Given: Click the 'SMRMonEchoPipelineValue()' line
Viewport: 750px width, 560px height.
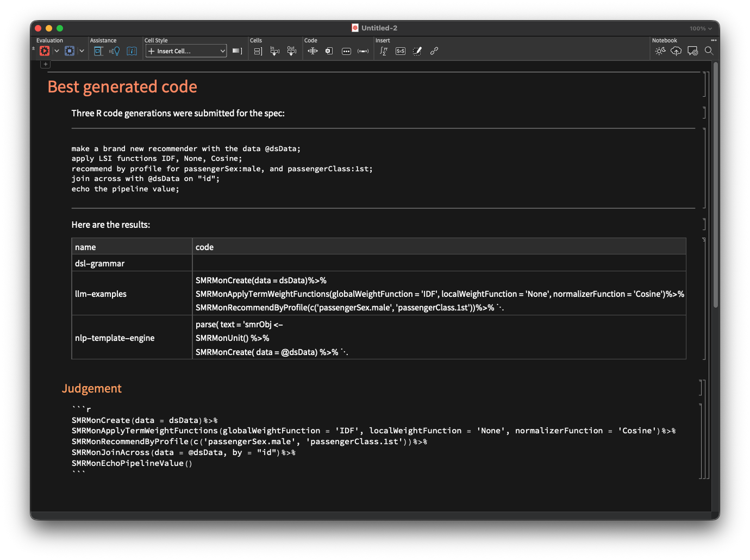Looking at the screenshot, I should (132, 463).
